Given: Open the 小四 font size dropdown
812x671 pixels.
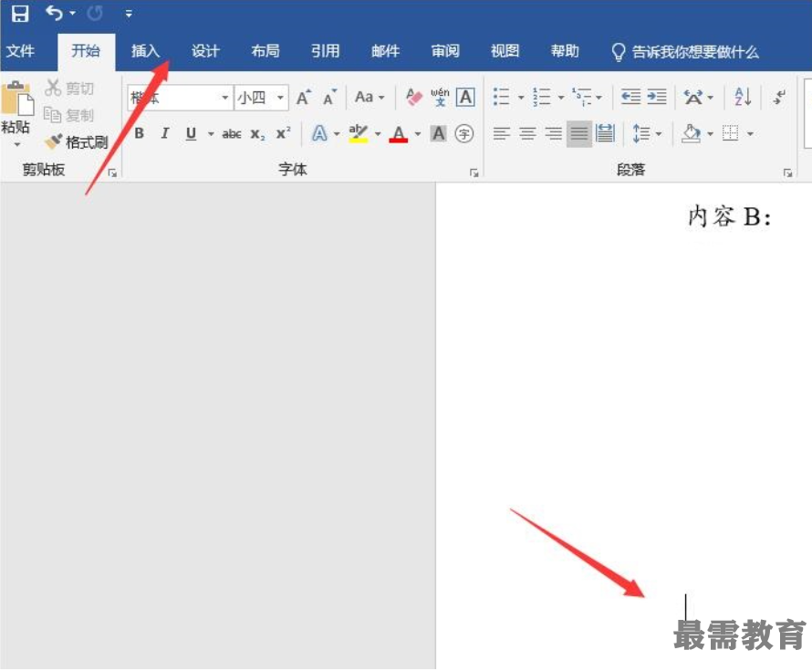Looking at the screenshot, I should click(280, 98).
